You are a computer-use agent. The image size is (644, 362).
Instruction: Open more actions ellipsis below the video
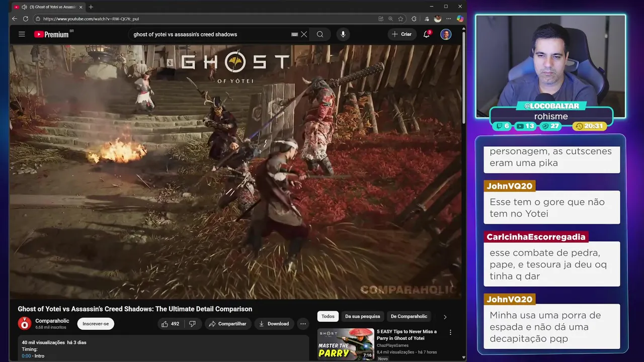(x=303, y=324)
